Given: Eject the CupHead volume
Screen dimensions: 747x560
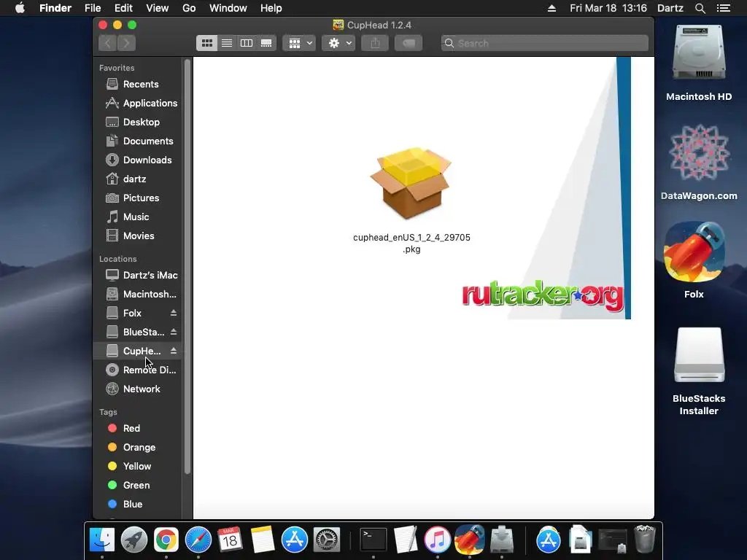Looking at the screenshot, I should pyautogui.click(x=174, y=351).
